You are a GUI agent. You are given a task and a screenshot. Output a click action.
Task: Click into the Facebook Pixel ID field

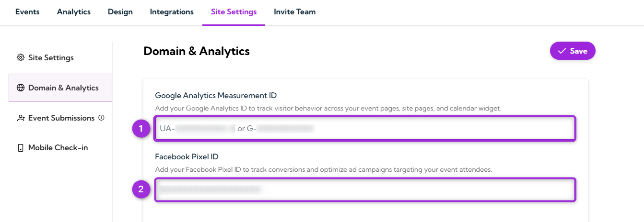(364, 189)
